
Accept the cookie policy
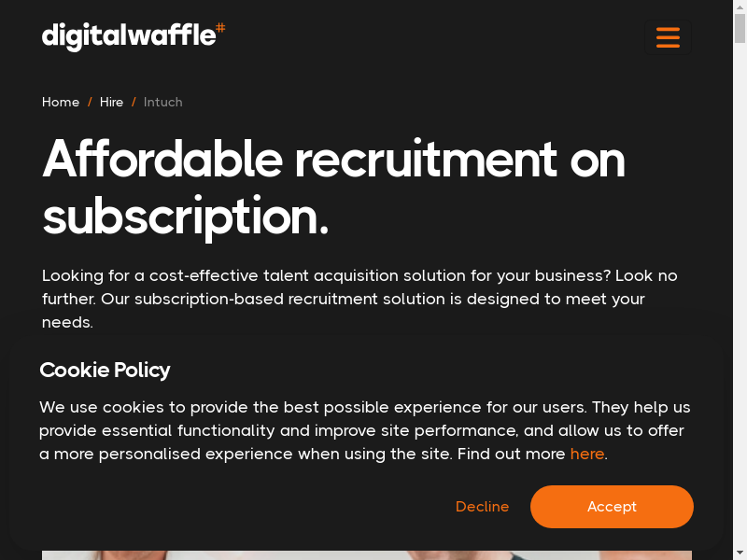pyautogui.click(x=612, y=507)
